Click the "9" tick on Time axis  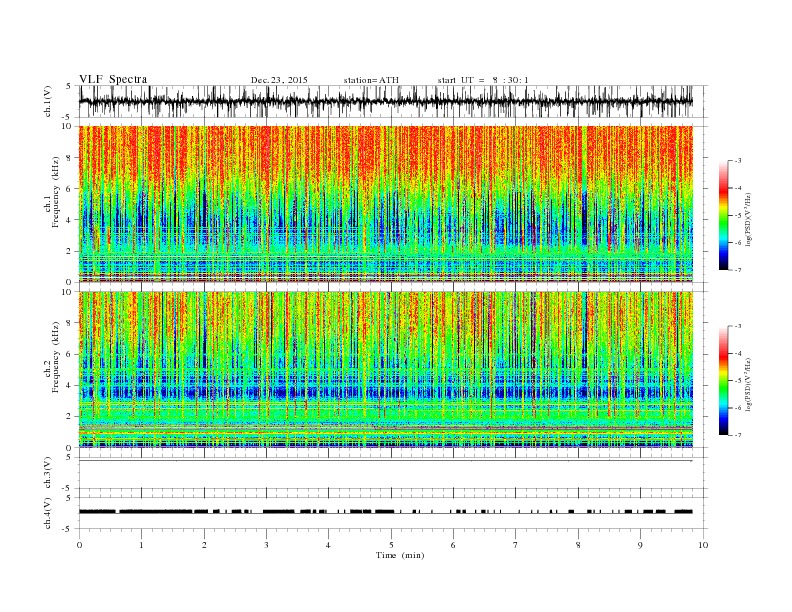[640, 545]
